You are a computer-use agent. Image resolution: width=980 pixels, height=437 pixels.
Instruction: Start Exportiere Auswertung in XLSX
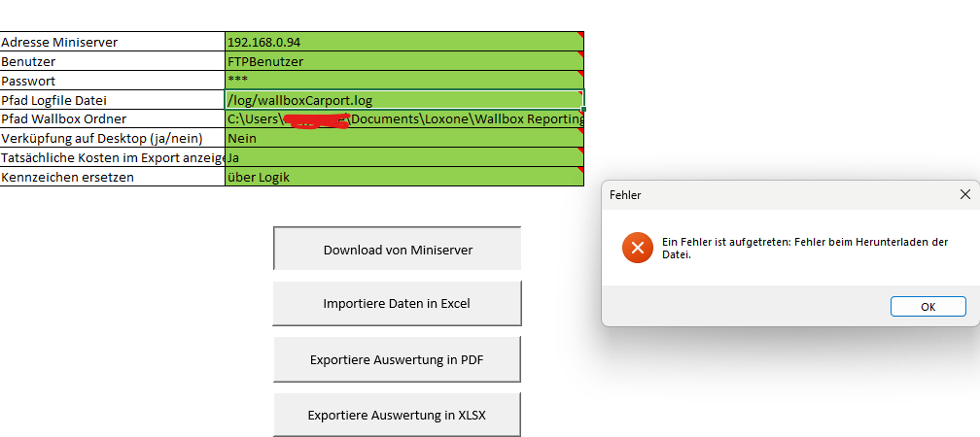point(398,416)
